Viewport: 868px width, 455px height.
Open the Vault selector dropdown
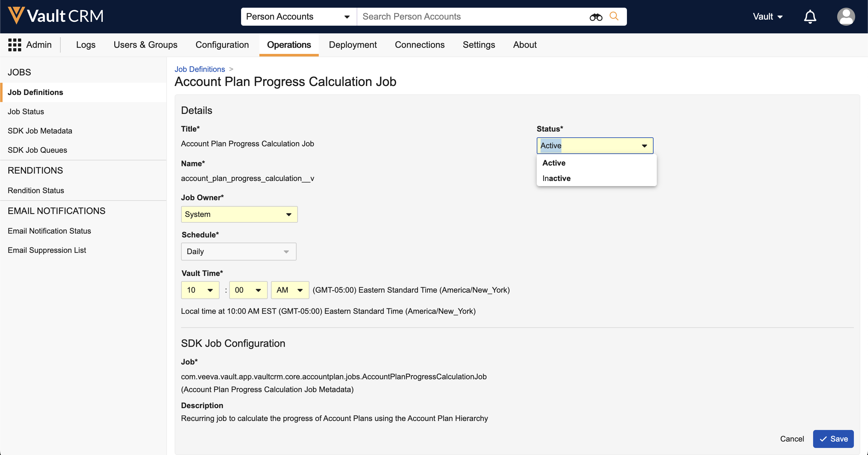[767, 16]
